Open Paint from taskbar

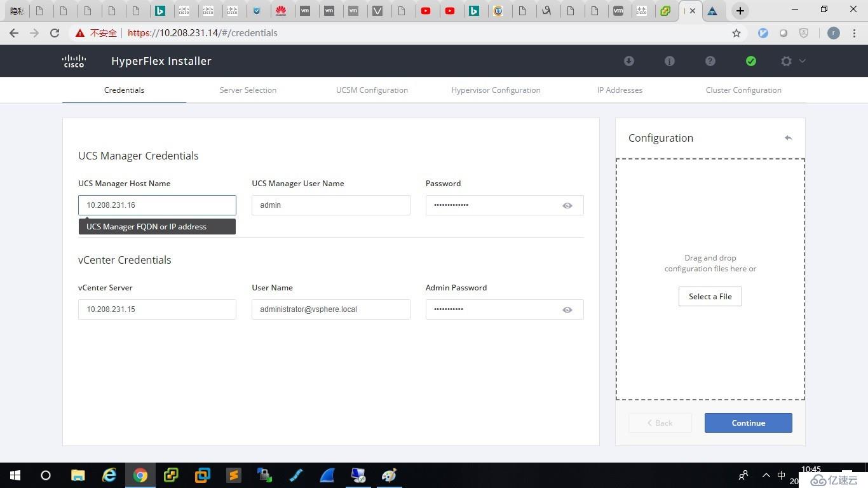point(390,475)
